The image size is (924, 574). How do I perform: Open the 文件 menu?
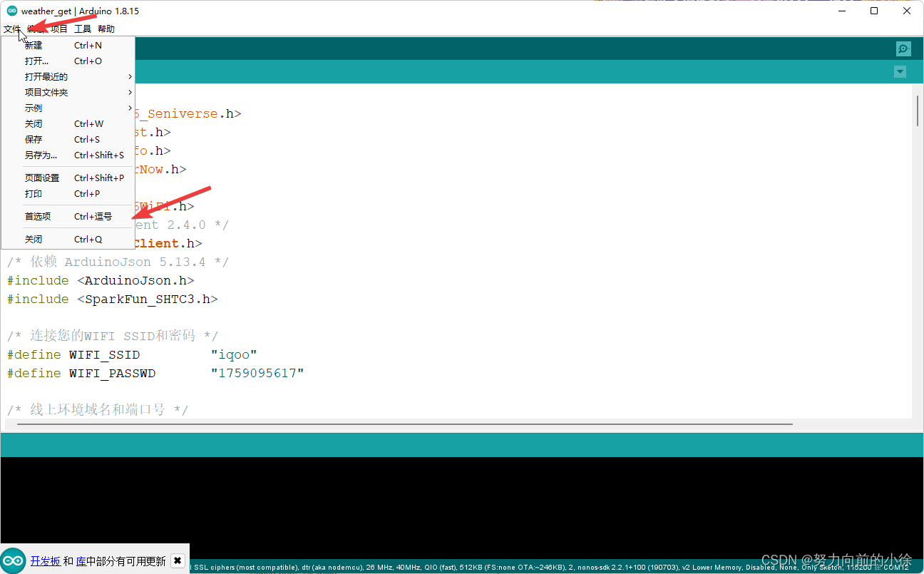click(x=12, y=29)
